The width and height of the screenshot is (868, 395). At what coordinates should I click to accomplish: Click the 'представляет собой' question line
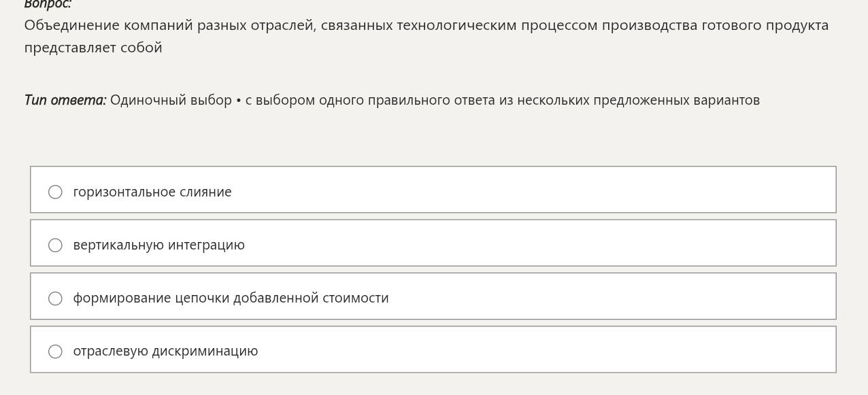[93, 48]
